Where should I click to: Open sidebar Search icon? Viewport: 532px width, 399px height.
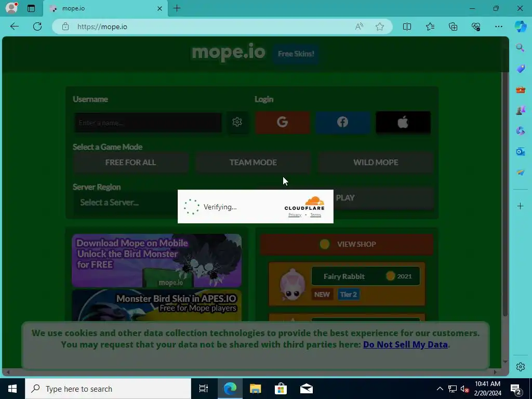coord(520,47)
